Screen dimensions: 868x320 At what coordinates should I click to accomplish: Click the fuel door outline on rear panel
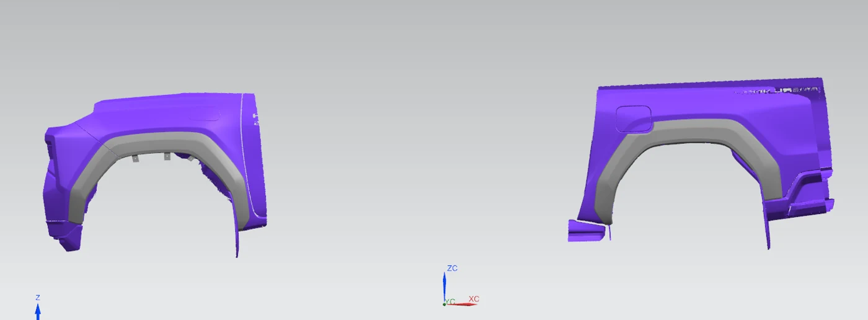point(633,119)
